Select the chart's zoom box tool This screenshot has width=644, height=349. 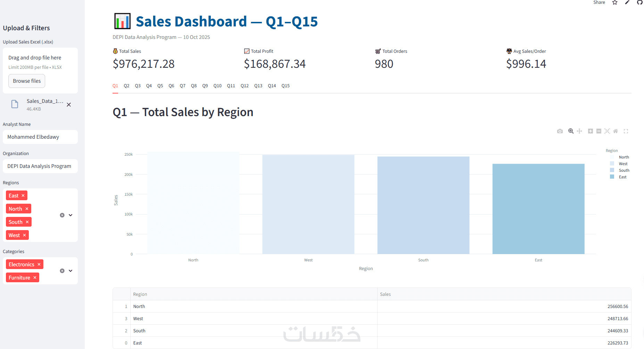click(x=571, y=131)
